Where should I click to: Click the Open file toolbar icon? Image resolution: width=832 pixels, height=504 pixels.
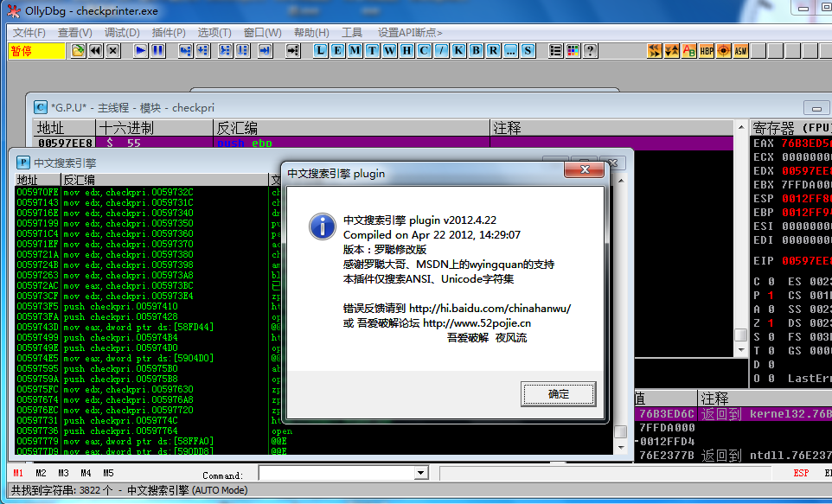pyautogui.click(x=79, y=50)
